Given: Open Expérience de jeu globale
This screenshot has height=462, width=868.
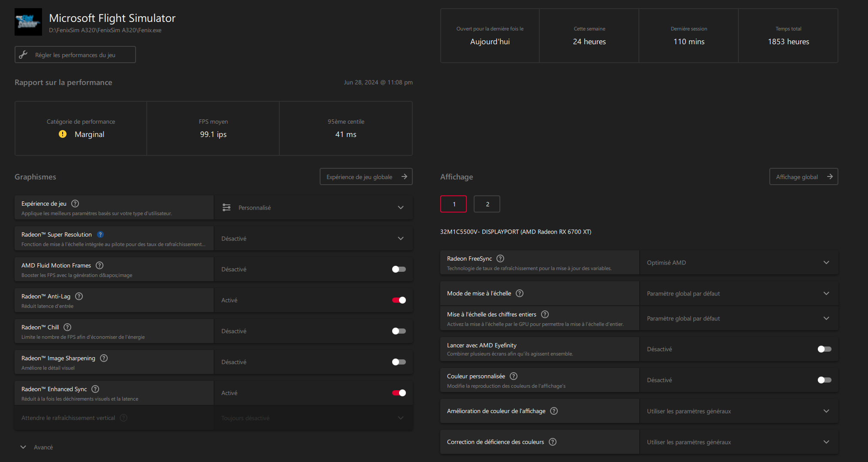Looking at the screenshot, I should [366, 176].
